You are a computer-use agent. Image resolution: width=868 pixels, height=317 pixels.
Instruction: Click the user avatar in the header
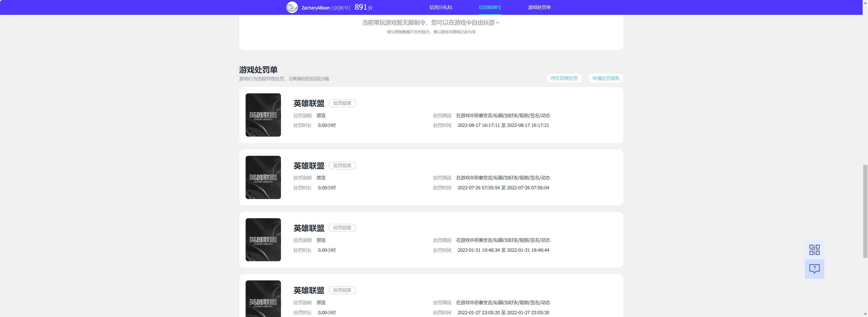tap(292, 7)
